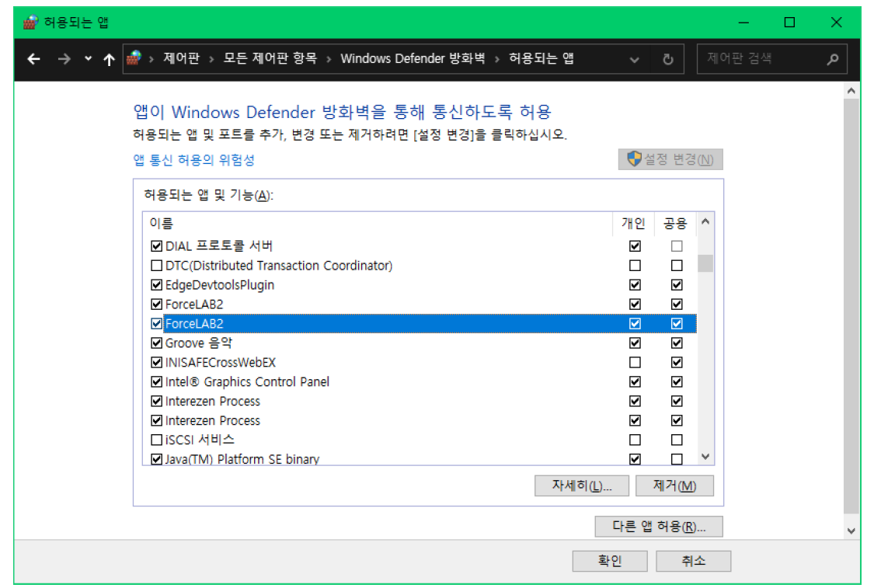The height and width of the screenshot is (588, 874).
Task: Select the Groove 음악 row
Action: pos(420,343)
